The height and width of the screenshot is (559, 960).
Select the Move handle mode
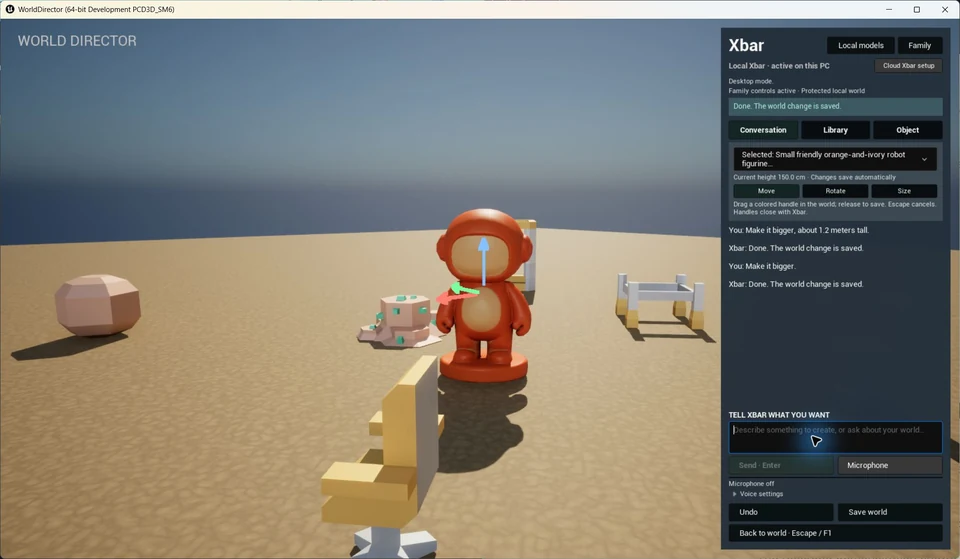click(x=766, y=191)
